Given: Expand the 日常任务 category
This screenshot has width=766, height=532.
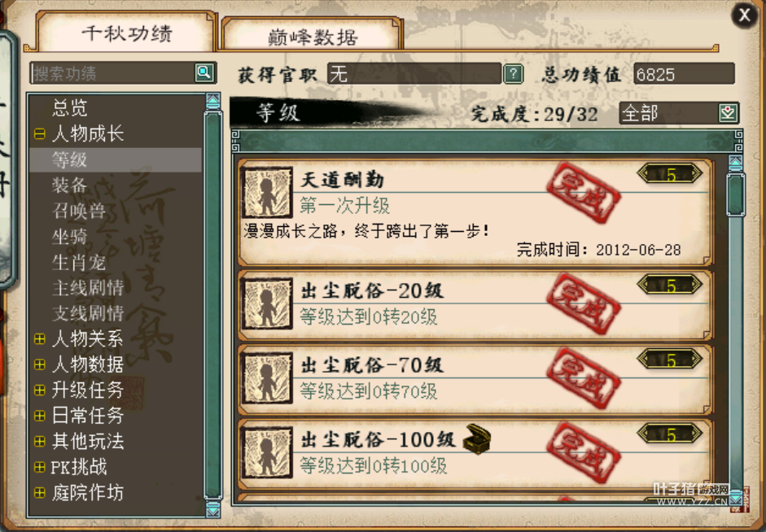Looking at the screenshot, I should coord(40,416).
